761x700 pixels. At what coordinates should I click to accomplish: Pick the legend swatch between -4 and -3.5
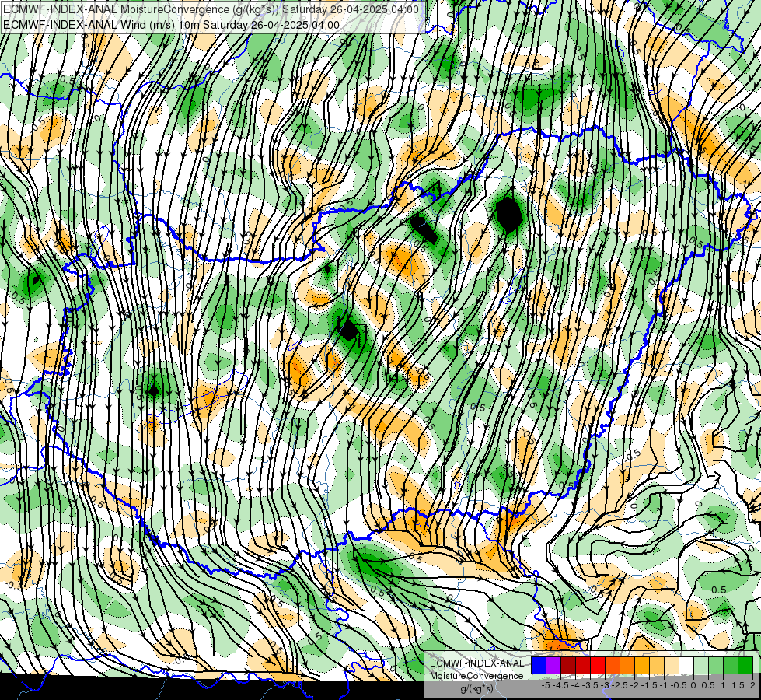583,665
